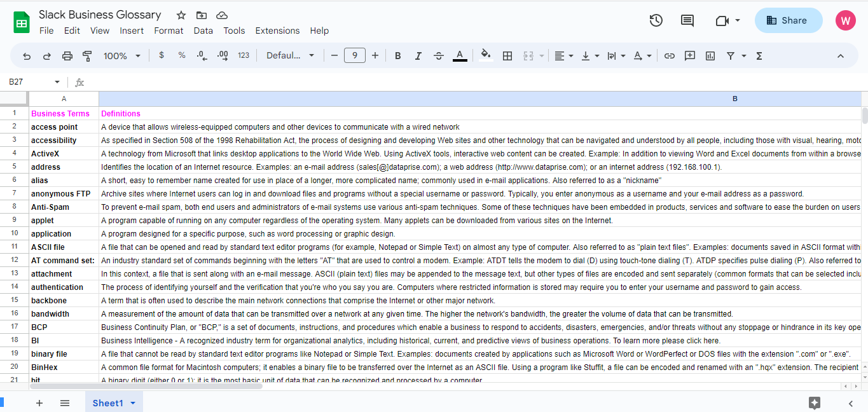The height and width of the screenshot is (412, 868).
Task: Open the text rotation dropdown
Action: (x=642, y=56)
